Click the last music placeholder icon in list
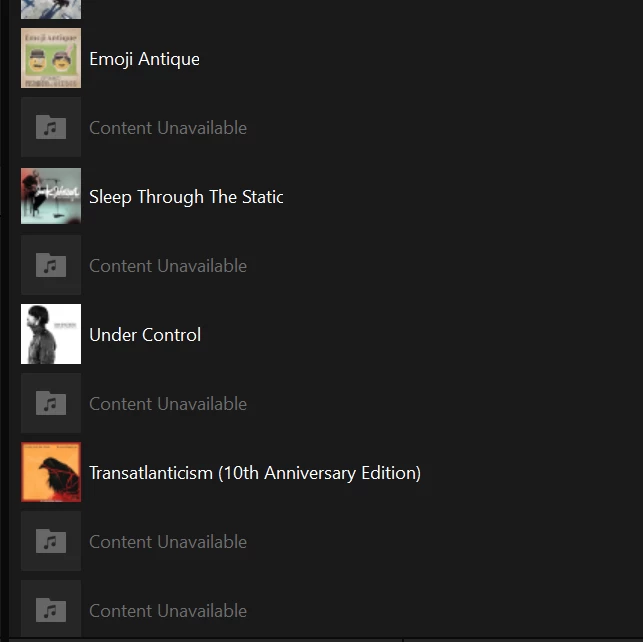 click(51, 610)
